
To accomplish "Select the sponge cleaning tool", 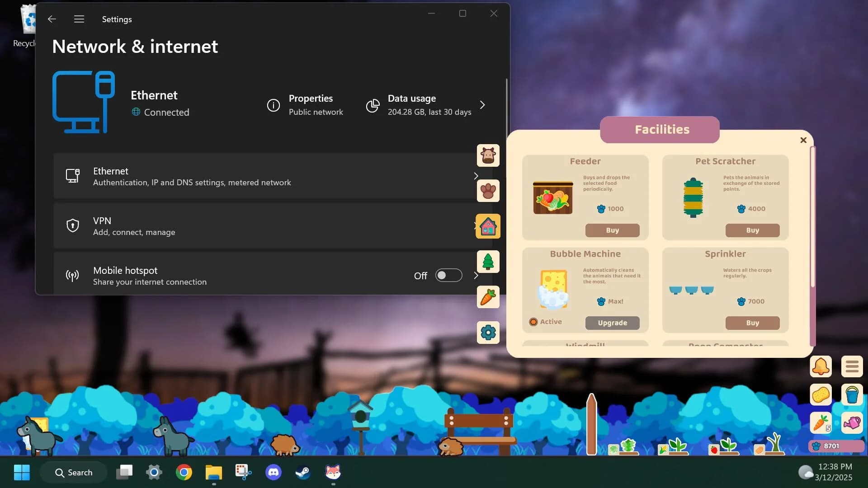I will (x=821, y=394).
